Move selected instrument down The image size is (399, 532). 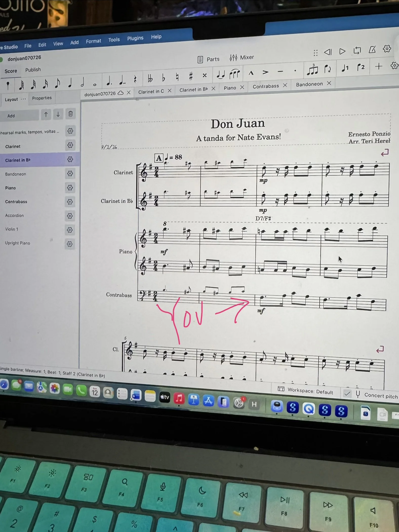(58, 114)
